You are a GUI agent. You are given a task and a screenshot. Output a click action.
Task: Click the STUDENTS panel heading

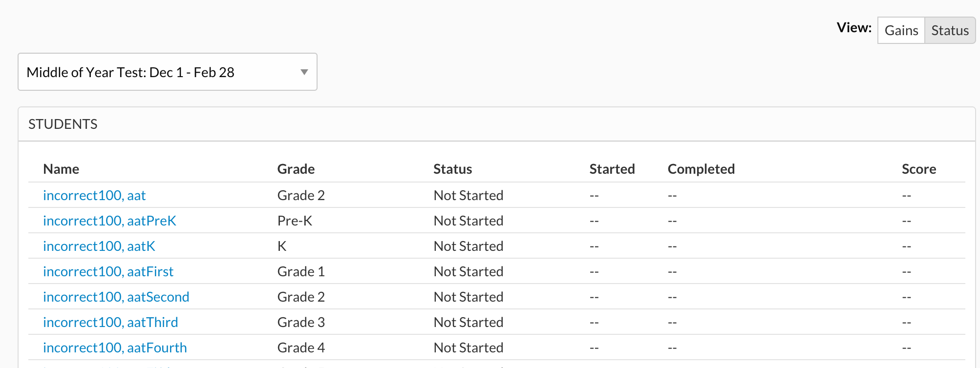(x=63, y=124)
